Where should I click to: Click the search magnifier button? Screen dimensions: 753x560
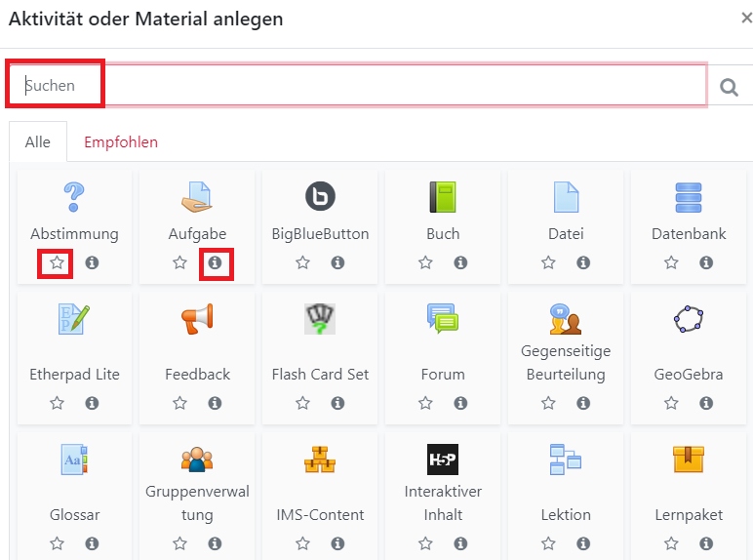(729, 87)
